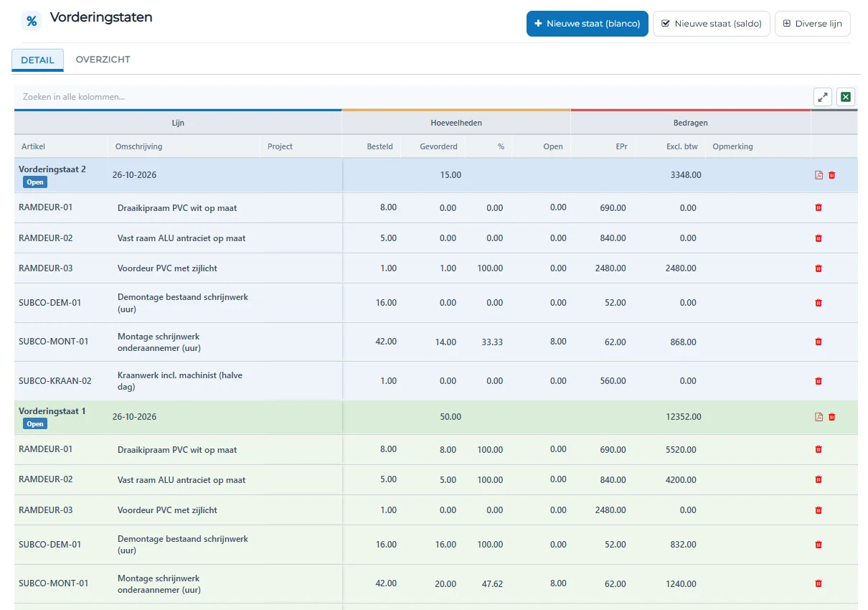
Task: Delete SUBCO-DEM-01 line in Vorderingstaat 1
Action: 819,545
